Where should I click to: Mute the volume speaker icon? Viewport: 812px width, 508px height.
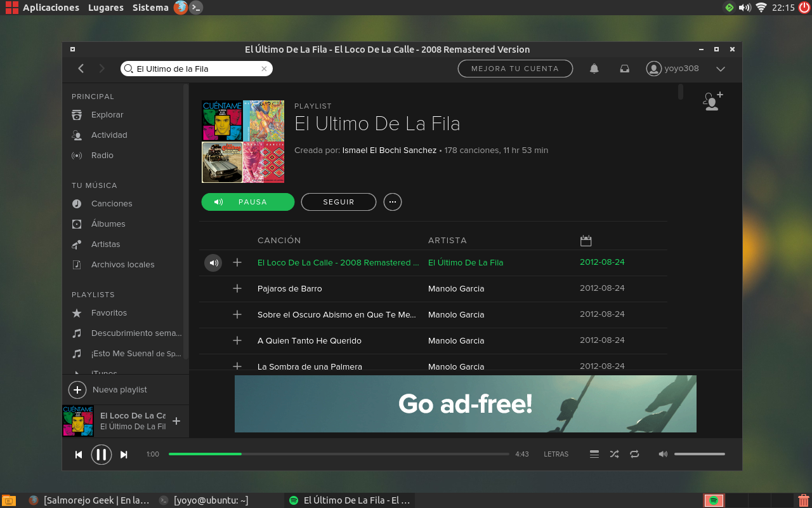coord(662,454)
